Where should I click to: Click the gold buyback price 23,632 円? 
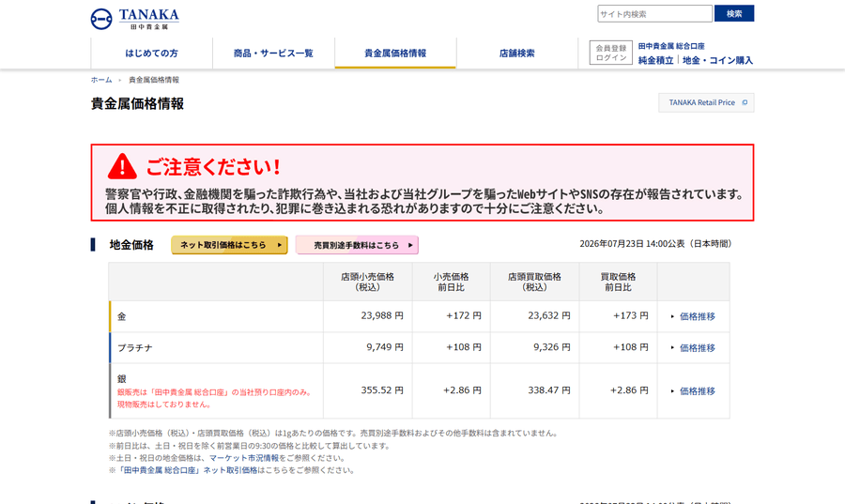(549, 315)
